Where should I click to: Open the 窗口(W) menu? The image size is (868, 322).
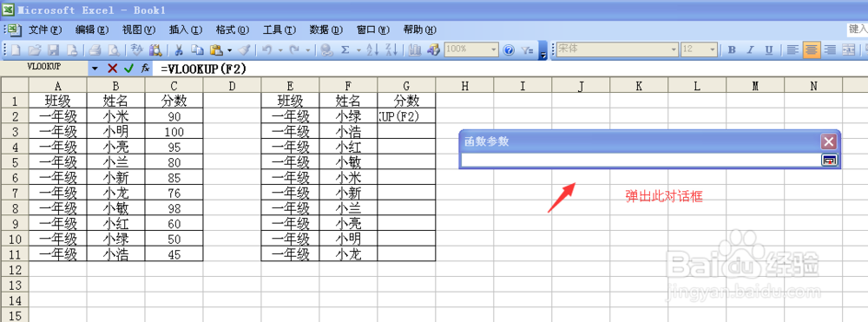373,30
